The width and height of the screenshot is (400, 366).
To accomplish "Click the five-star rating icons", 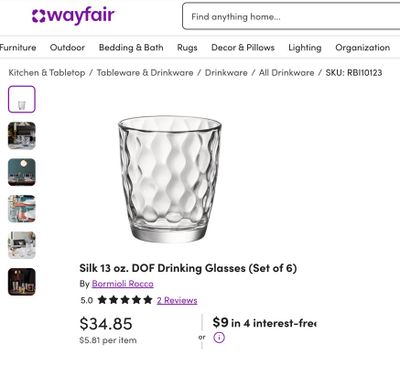I will [x=125, y=300].
